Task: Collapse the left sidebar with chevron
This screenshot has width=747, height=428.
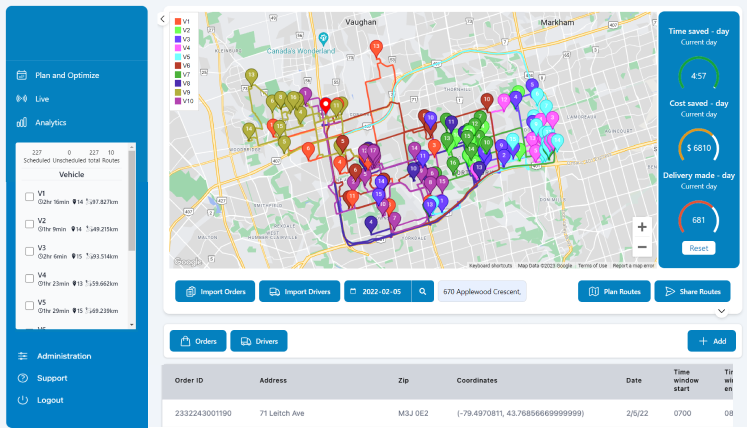Action: 163,18
